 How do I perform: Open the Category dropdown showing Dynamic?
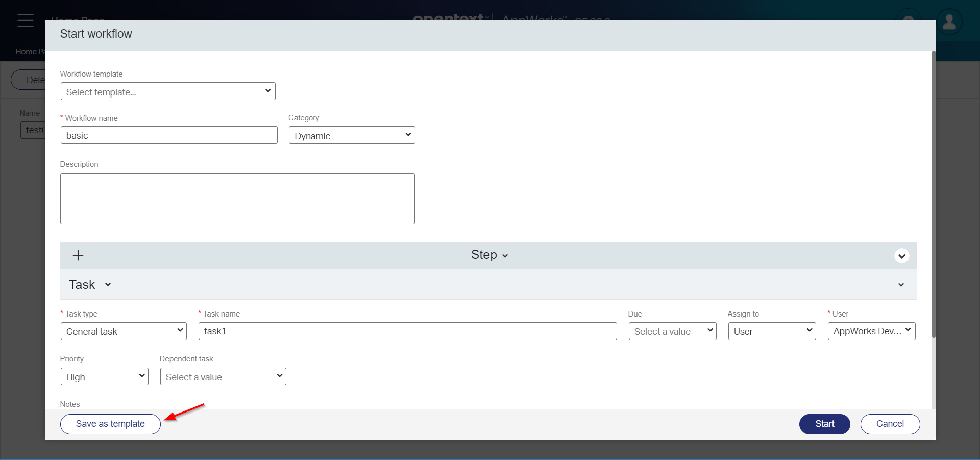[x=352, y=135]
